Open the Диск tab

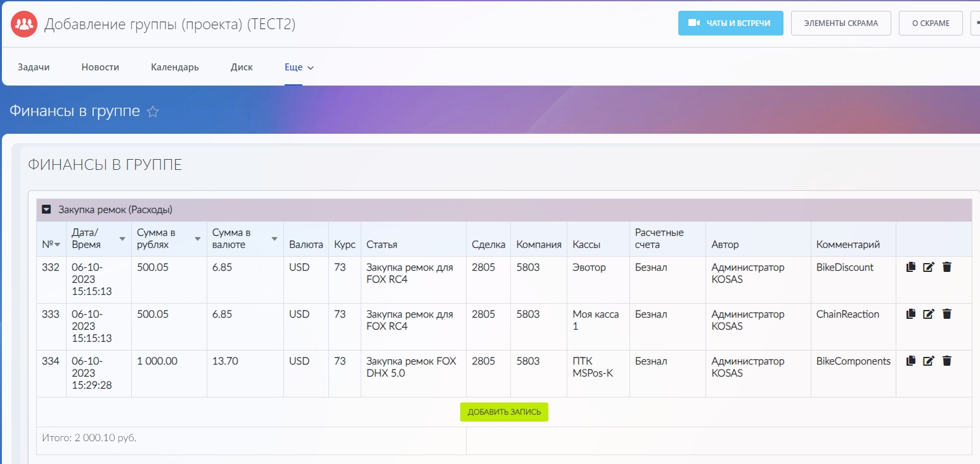click(242, 67)
